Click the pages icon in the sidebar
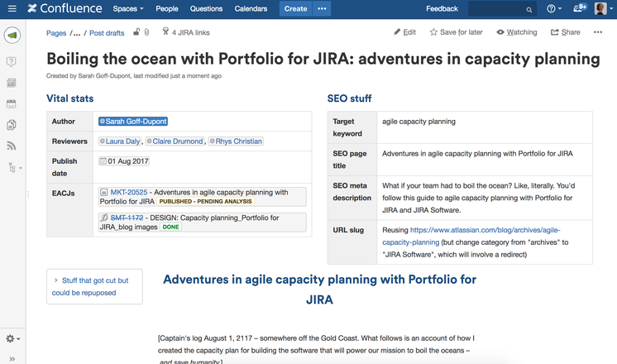617x364 pixels. 12,125
